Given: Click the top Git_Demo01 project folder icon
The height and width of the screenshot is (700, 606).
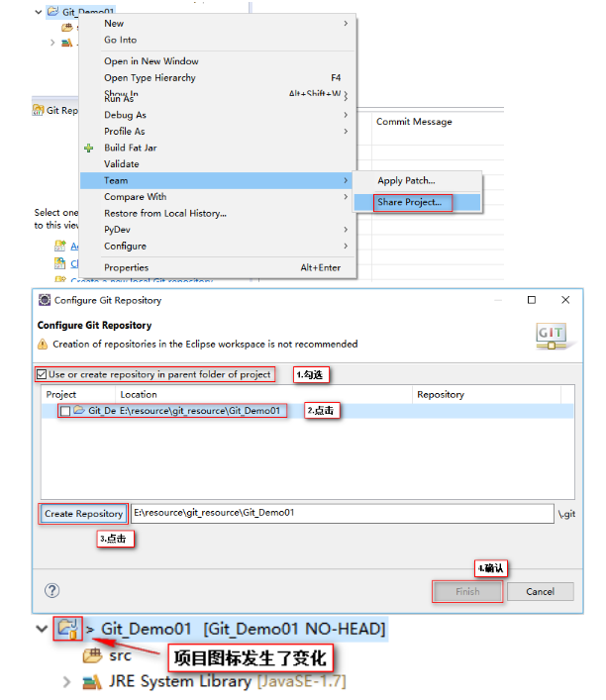Looking at the screenshot, I should tap(53, 11).
